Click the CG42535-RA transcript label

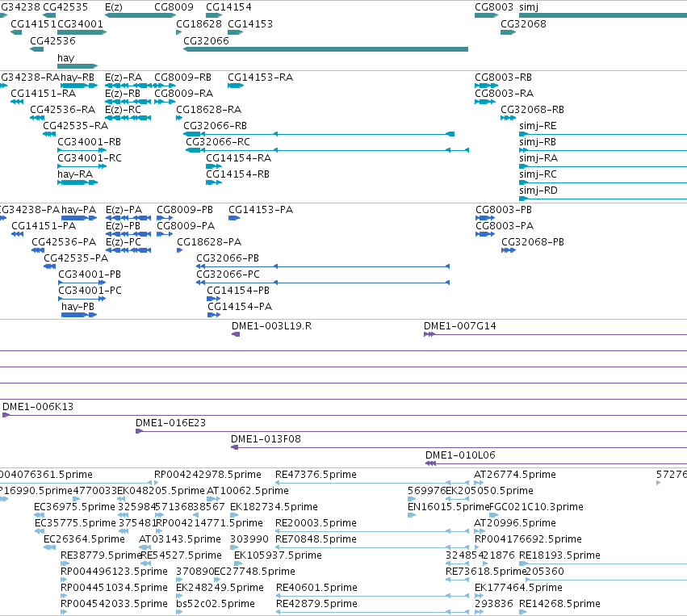(x=75, y=126)
